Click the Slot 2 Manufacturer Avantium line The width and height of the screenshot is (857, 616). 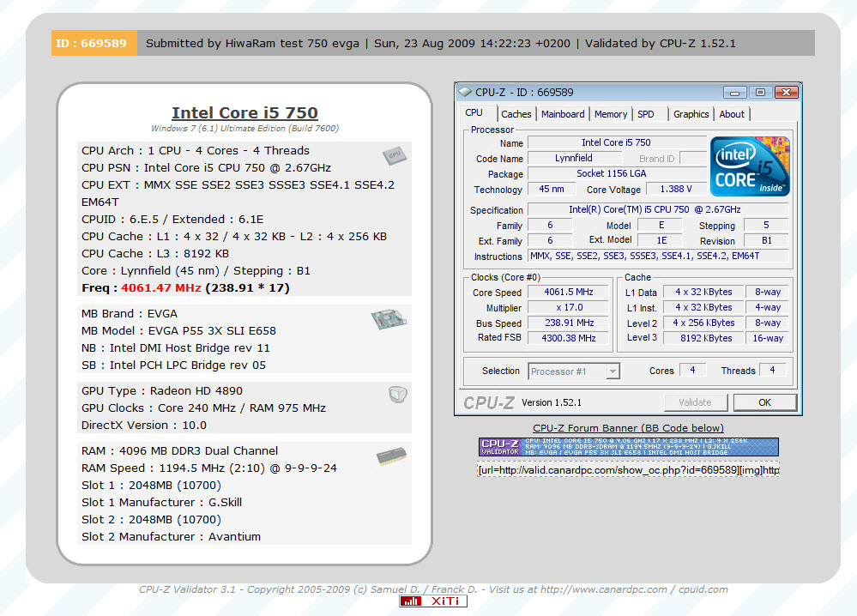tap(171, 537)
